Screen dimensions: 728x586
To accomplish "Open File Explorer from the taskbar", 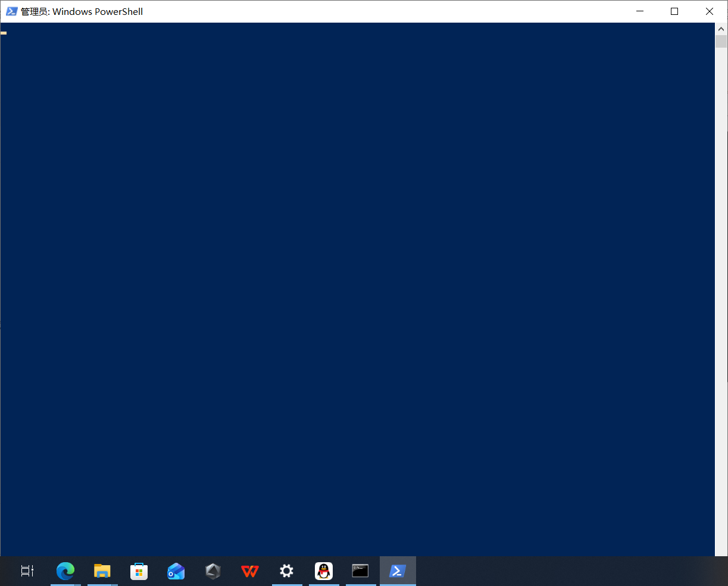I will pyautogui.click(x=102, y=571).
